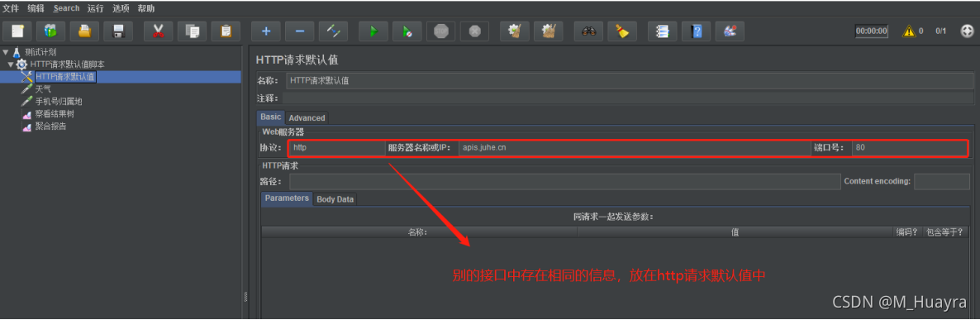Click the 注释 comment field
The width and height of the screenshot is (980, 320).
click(628, 98)
